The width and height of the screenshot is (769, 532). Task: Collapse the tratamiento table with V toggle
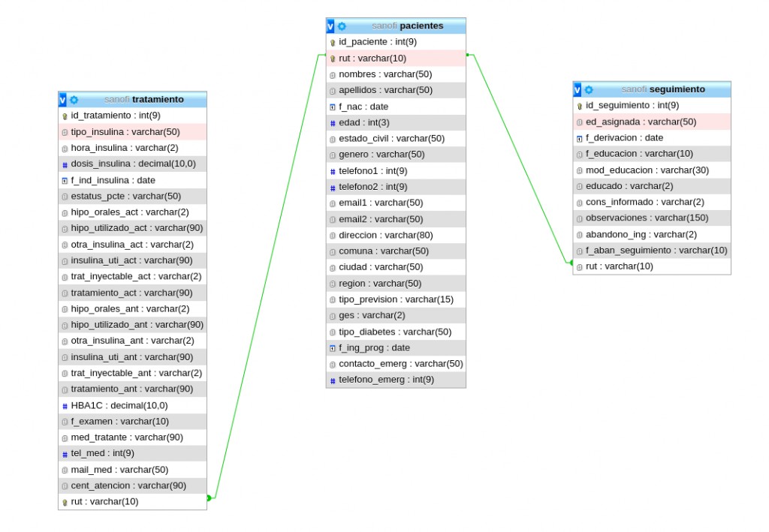(62, 100)
